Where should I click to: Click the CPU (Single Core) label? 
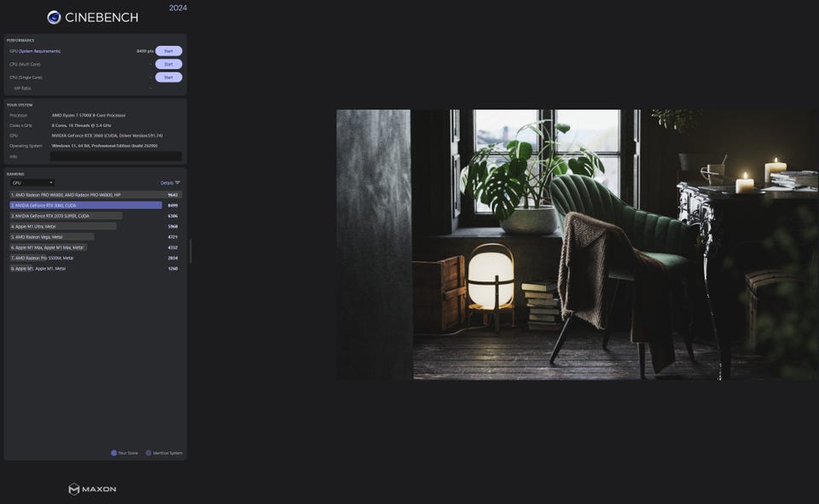26,78
